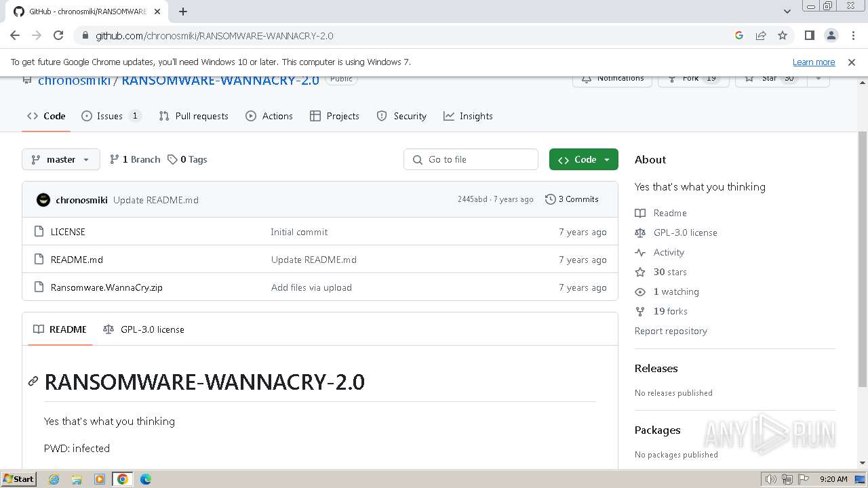Copy the heading anchor link icon
The image size is (868, 488).
(33, 382)
